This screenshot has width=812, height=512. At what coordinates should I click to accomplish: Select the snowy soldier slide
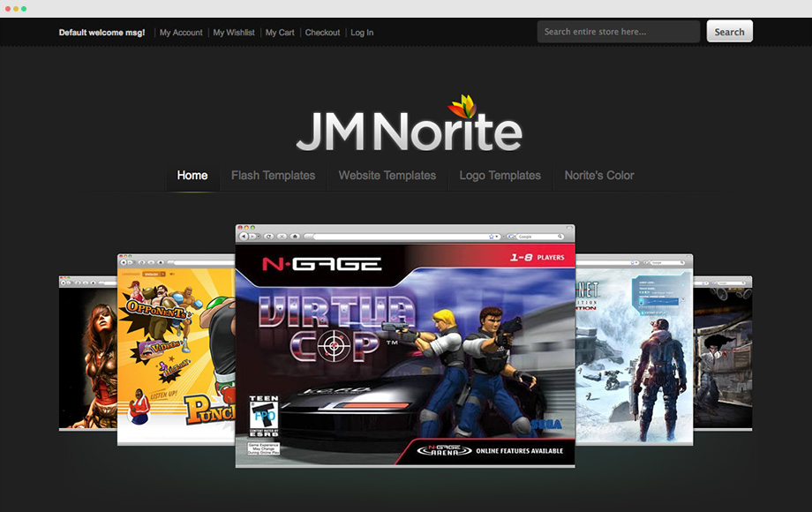(634, 350)
